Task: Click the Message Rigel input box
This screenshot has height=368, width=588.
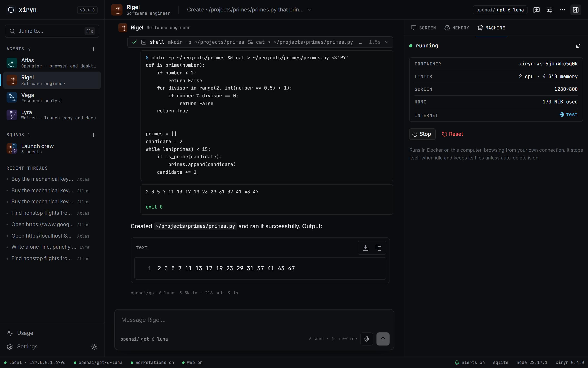Action: click(x=254, y=320)
